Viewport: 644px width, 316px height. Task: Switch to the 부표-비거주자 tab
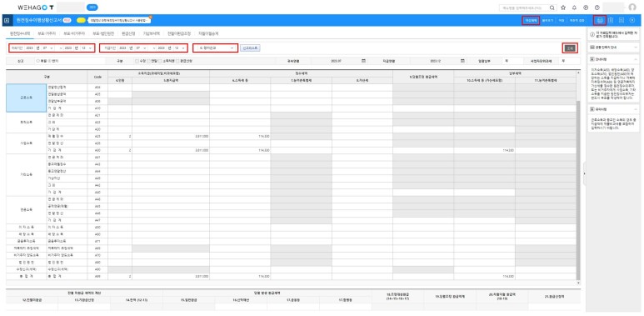click(x=74, y=33)
